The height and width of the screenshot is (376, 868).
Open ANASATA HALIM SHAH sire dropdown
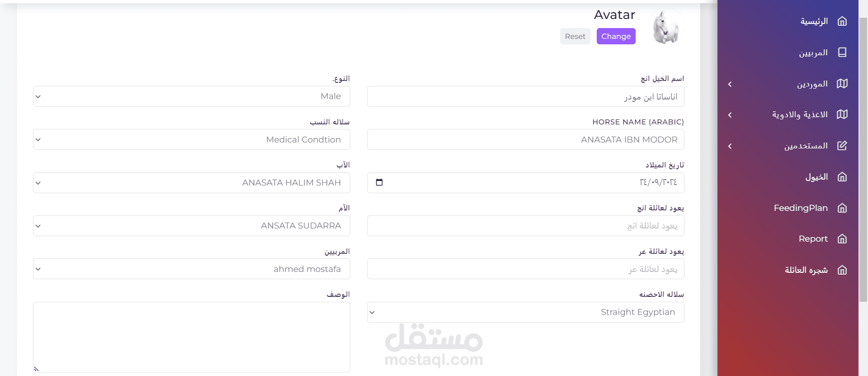[191, 183]
